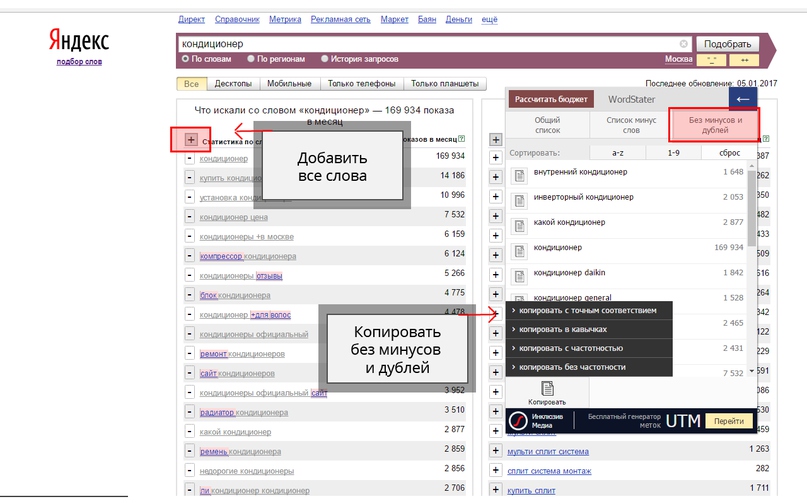
Task: Click minus icon beside 'кондиционеры +в москве'
Action: tap(189, 236)
